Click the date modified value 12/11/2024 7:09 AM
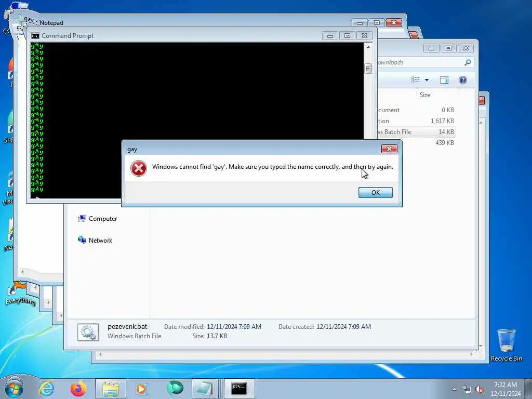This screenshot has height=399, width=532. pos(234,327)
